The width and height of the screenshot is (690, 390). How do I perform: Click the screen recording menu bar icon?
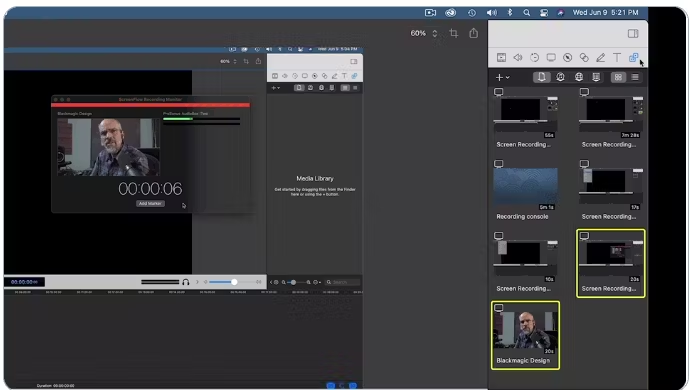point(430,13)
